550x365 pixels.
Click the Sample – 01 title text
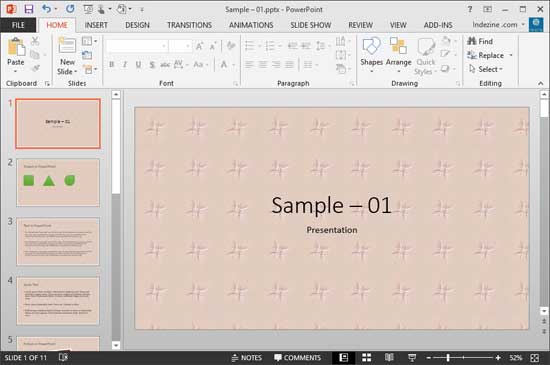coord(331,205)
